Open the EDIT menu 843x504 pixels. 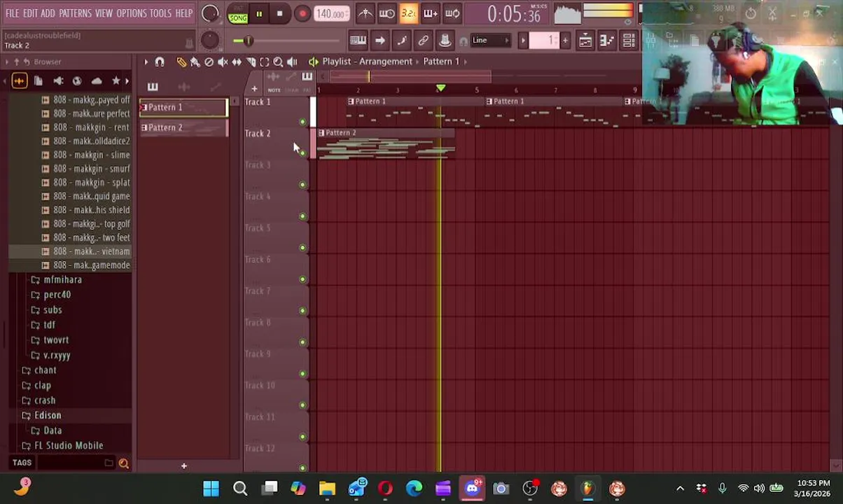(30, 13)
